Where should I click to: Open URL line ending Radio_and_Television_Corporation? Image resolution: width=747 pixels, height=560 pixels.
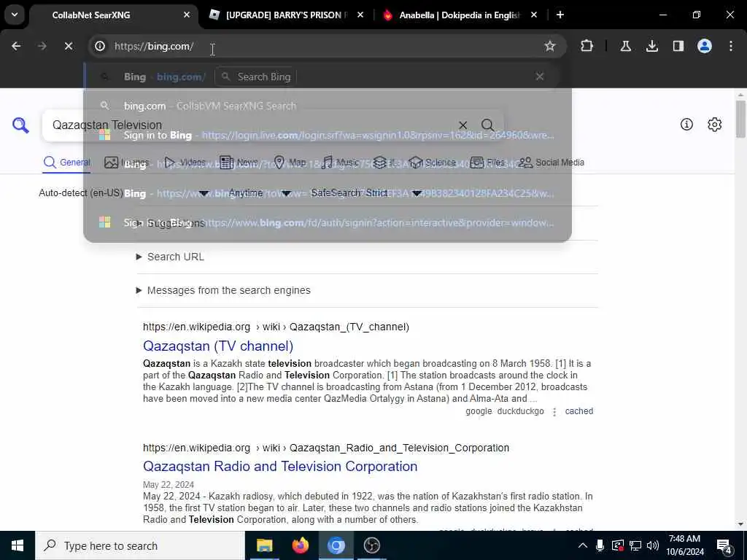(x=326, y=448)
